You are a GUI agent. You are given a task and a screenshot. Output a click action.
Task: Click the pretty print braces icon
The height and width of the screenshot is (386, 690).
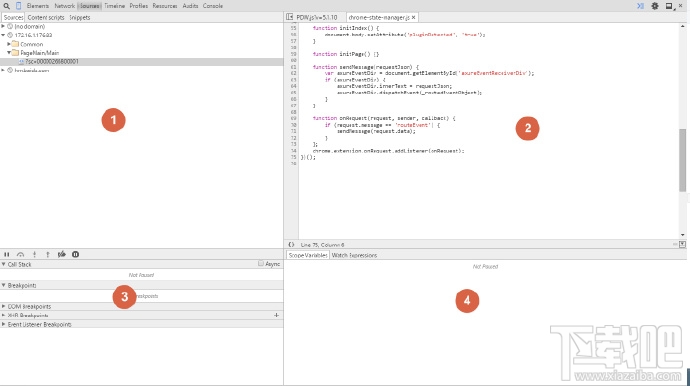[291, 244]
